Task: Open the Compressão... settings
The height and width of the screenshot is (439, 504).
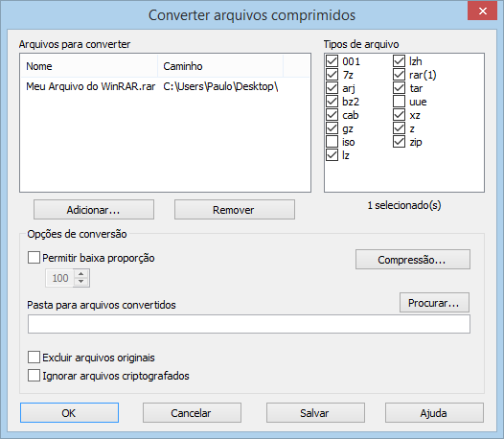Action: click(x=413, y=259)
